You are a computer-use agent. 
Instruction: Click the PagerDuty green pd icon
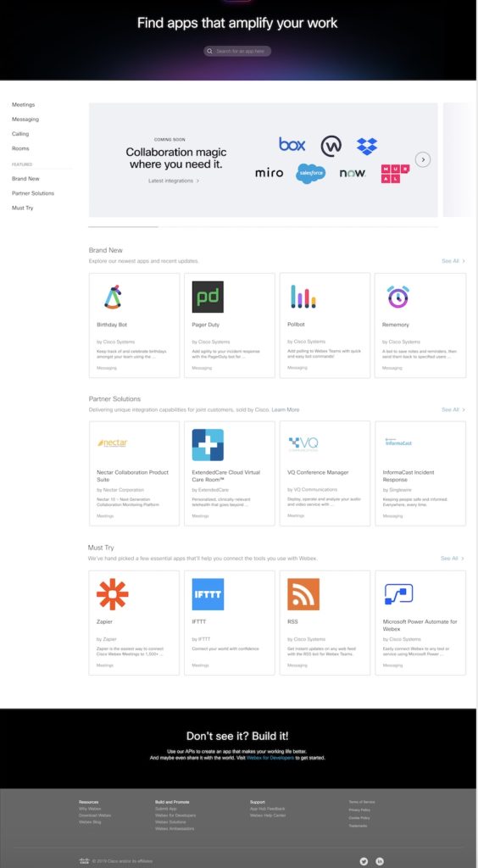(x=208, y=297)
